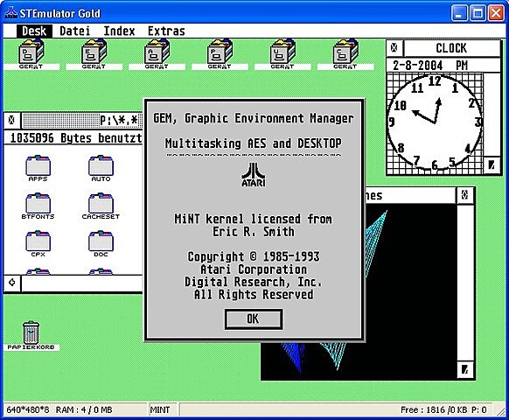The width and height of the screenshot is (509, 420).
Task: Open the Datei menu
Action: point(74,31)
